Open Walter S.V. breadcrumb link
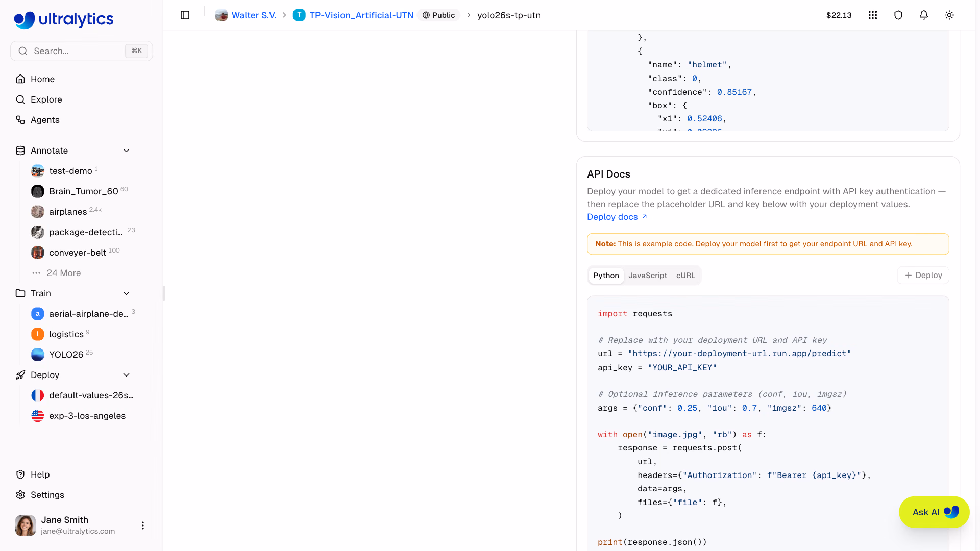 click(254, 15)
